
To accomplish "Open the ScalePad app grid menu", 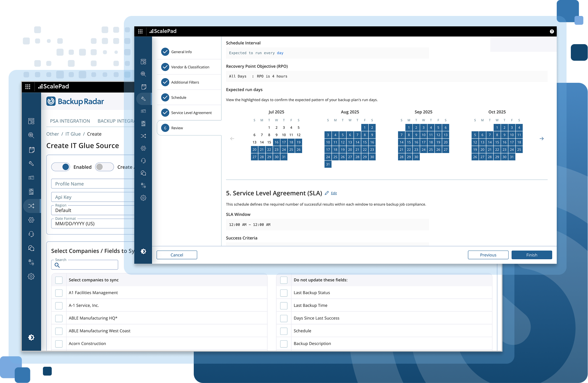I will pyautogui.click(x=140, y=31).
